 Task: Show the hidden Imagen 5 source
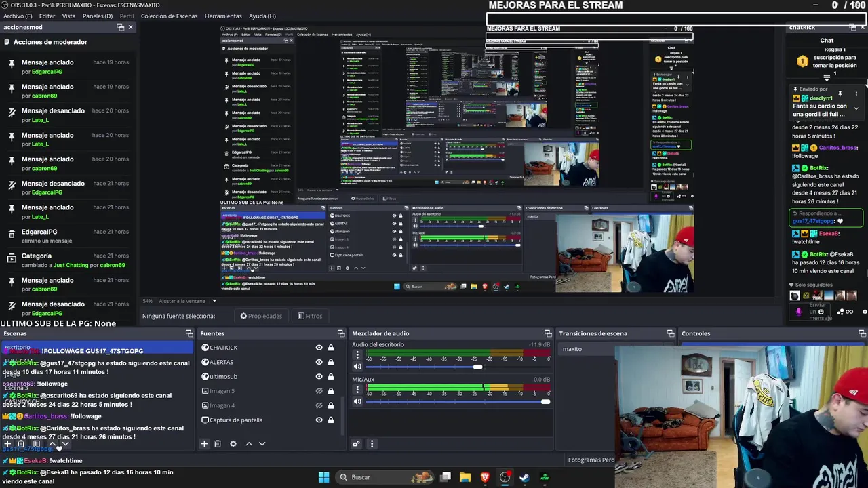click(x=319, y=391)
